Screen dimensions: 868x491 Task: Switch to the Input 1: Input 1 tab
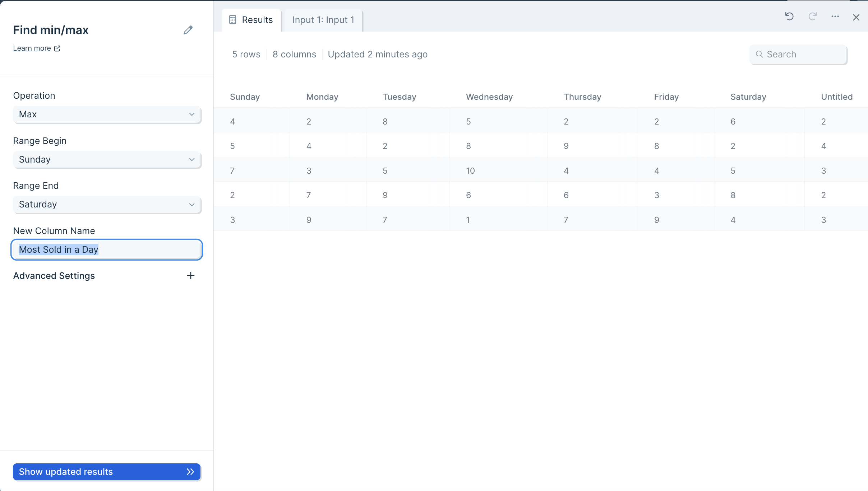(x=323, y=20)
